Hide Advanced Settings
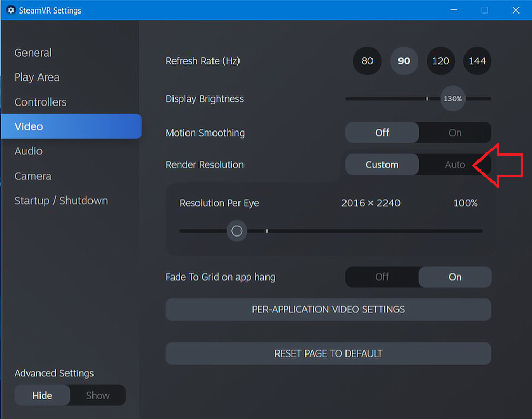This screenshot has width=532, height=419. [x=42, y=395]
